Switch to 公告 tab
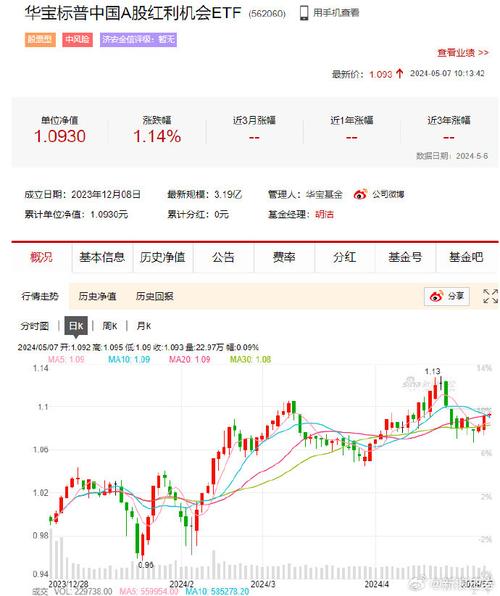The image size is (500, 596). pos(223,257)
